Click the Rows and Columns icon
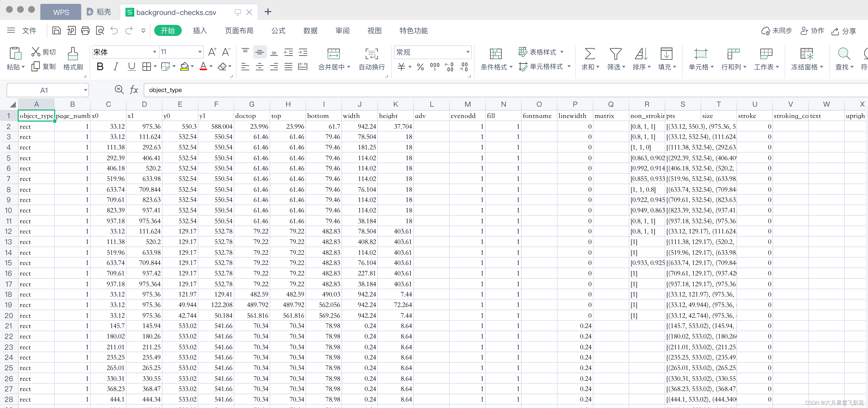The image size is (868, 408). point(733,54)
